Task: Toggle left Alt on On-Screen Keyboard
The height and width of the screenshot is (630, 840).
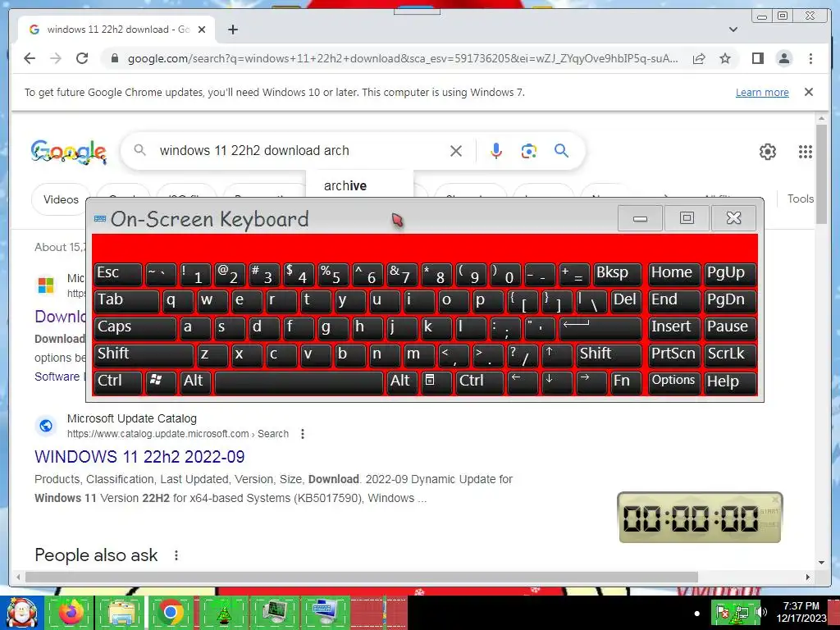Action: point(195,381)
